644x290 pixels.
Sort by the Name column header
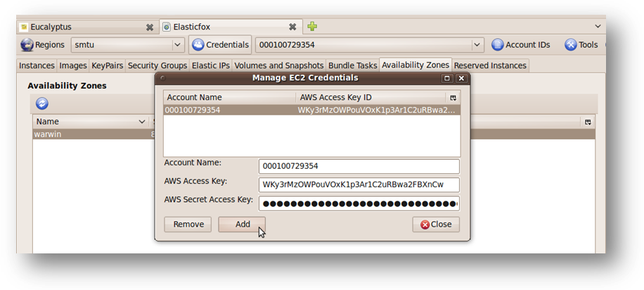(x=91, y=122)
